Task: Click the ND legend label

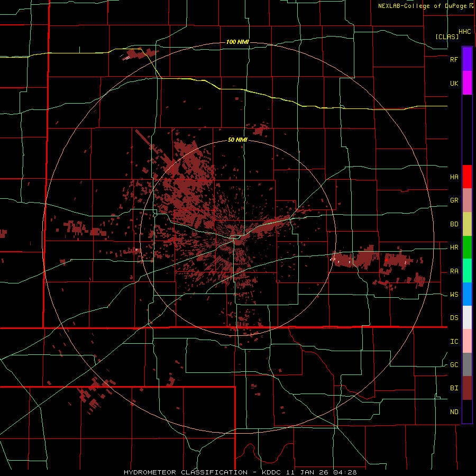Action: 454,412
